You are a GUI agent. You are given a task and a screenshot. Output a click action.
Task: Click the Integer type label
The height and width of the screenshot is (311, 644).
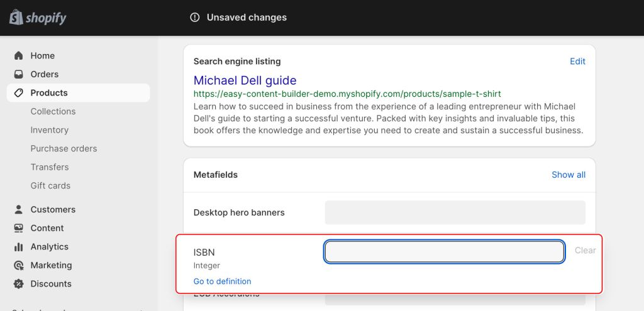206,266
